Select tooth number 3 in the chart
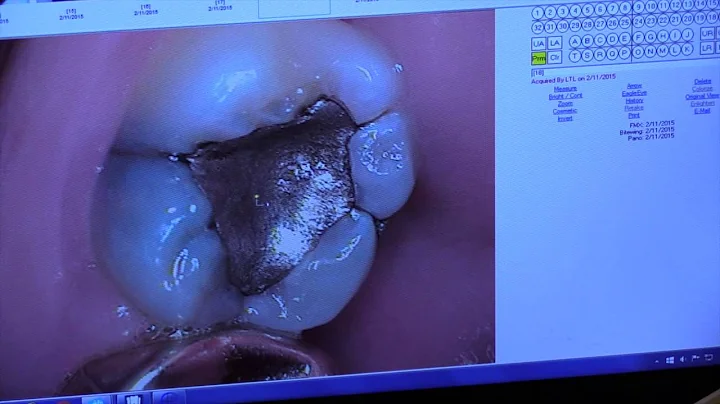The height and width of the screenshot is (404, 720). pos(563,11)
